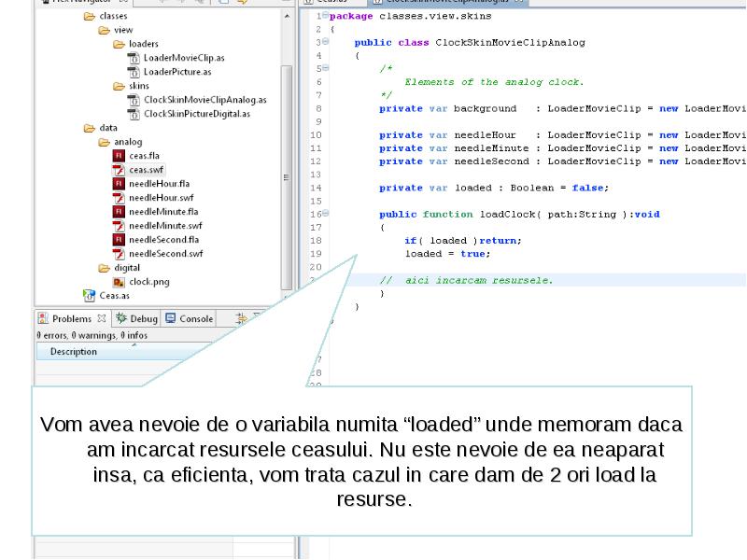The width and height of the screenshot is (747, 560).
Task: Open ClockSkinMovieClipAnalog.as file icon
Action: (134, 100)
